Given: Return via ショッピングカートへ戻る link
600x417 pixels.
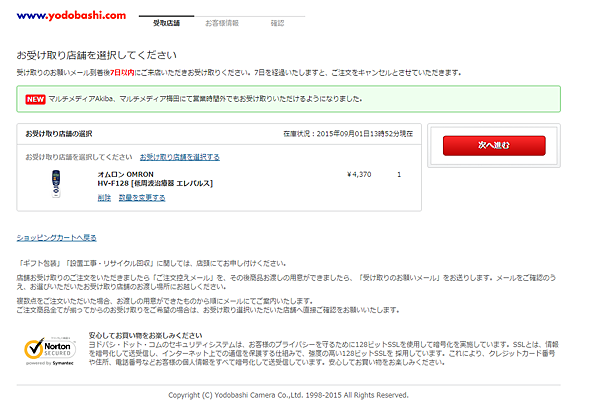Looking at the screenshot, I should pyautogui.click(x=56, y=238).
